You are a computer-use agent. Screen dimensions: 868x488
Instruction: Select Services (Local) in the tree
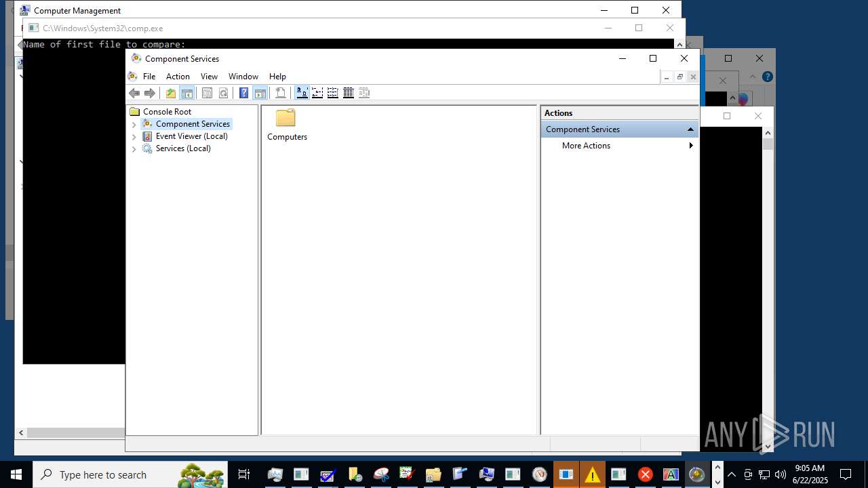183,148
